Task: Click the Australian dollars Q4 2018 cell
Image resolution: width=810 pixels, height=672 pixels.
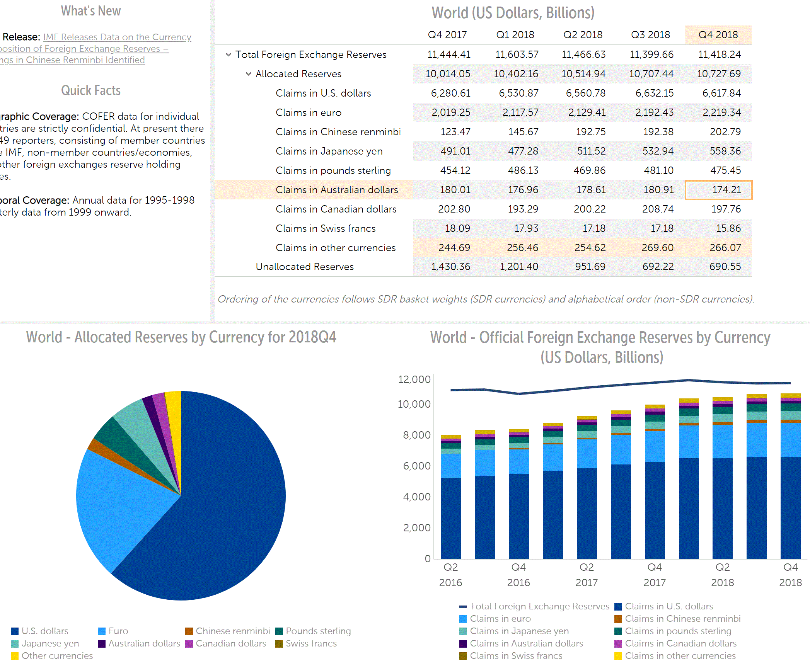Action: click(x=718, y=190)
